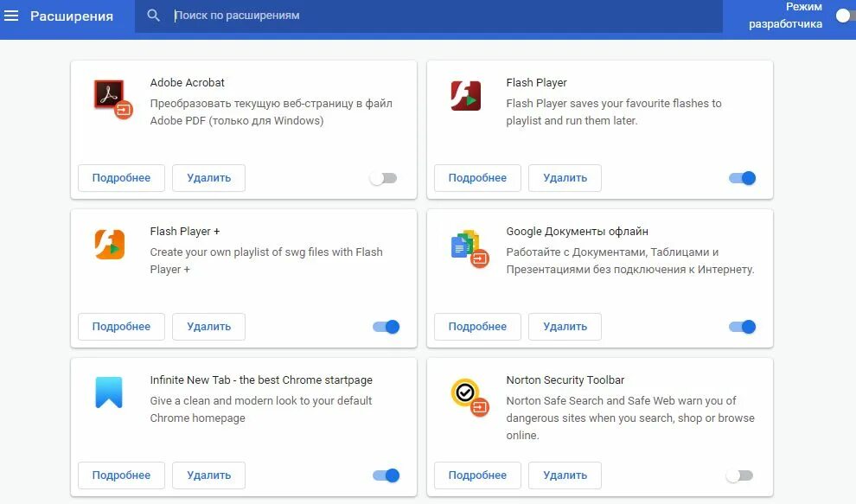
Task: Click Удалить for Flash Player +
Action: [x=208, y=327]
